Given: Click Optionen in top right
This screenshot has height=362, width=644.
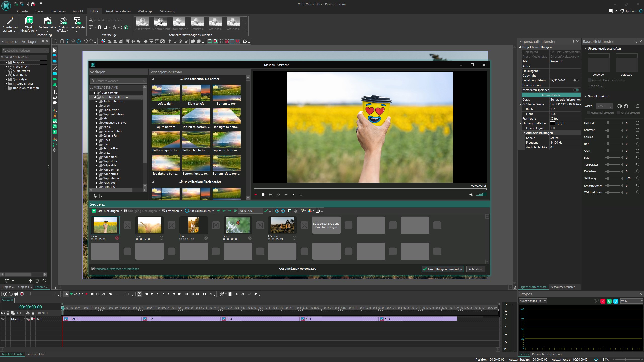Looking at the screenshot, I should (628, 11).
